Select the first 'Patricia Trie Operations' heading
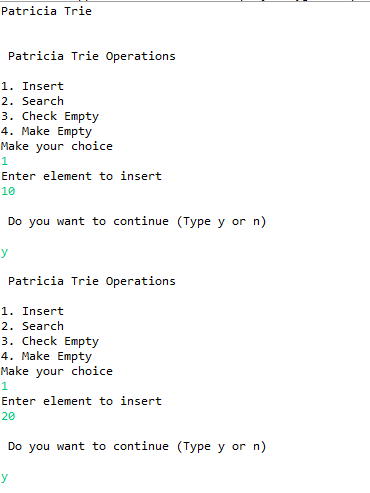Screen dimensions: 370x493 point(92,56)
